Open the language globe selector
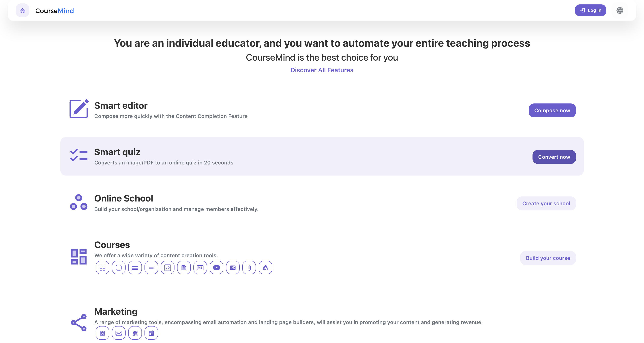The image size is (644, 343). 619,10
